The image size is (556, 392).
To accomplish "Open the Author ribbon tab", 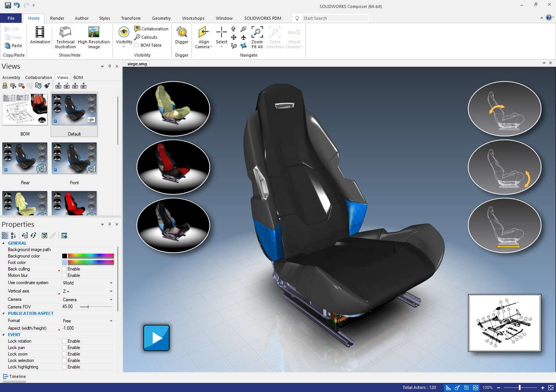I will (82, 18).
